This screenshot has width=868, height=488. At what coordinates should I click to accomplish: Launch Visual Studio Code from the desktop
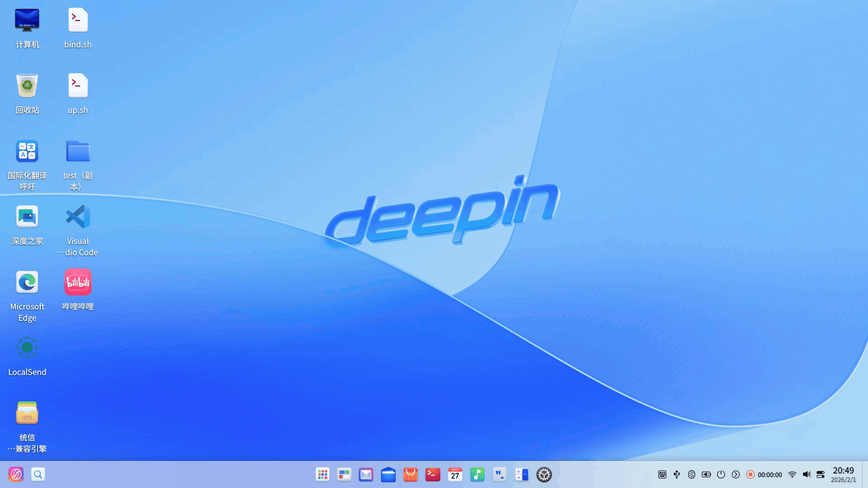[x=77, y=217]
